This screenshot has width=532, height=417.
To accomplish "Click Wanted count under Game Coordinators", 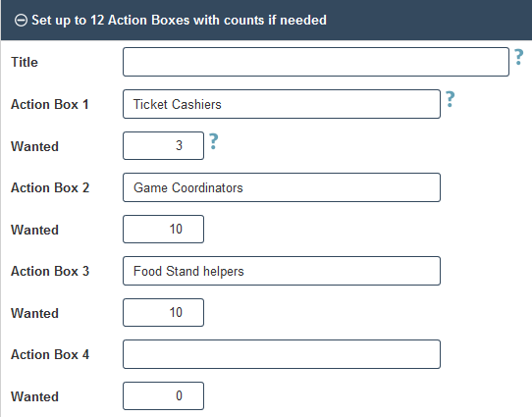I will (163, 230).
